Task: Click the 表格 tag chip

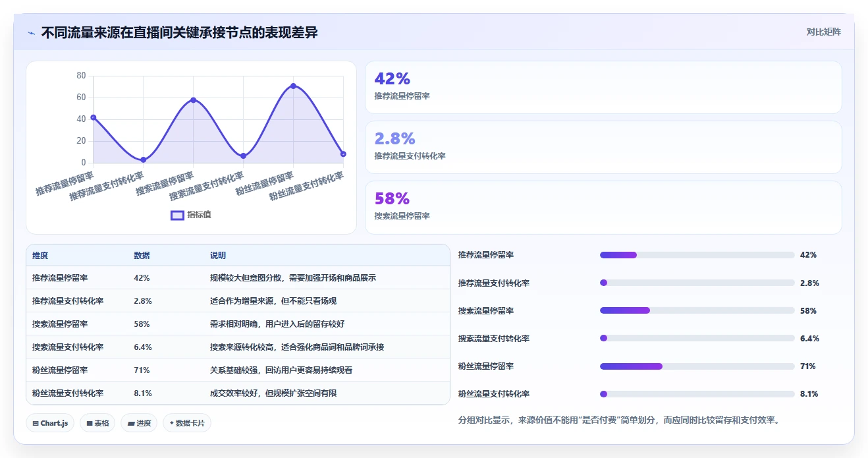Action: [97, 423]
